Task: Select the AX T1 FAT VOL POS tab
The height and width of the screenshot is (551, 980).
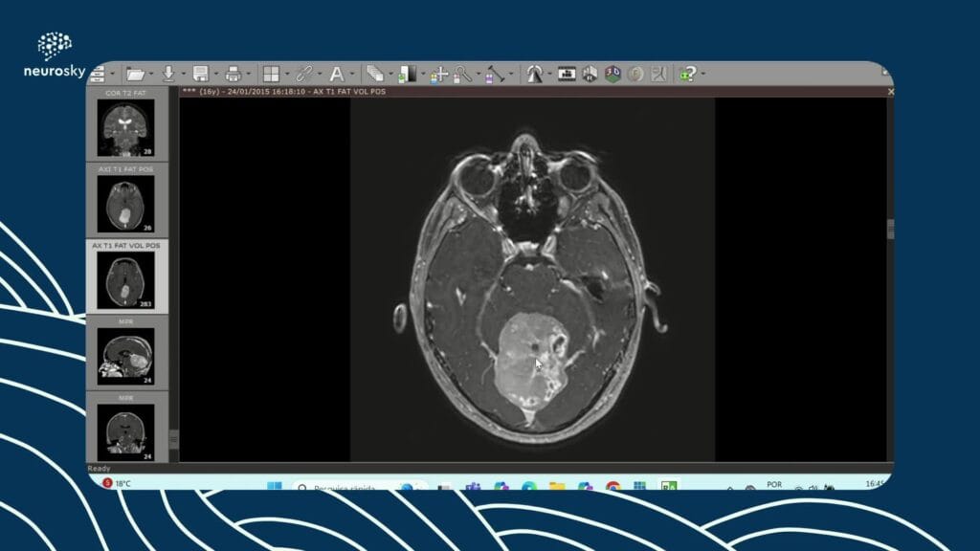Action: pos(127,277)
